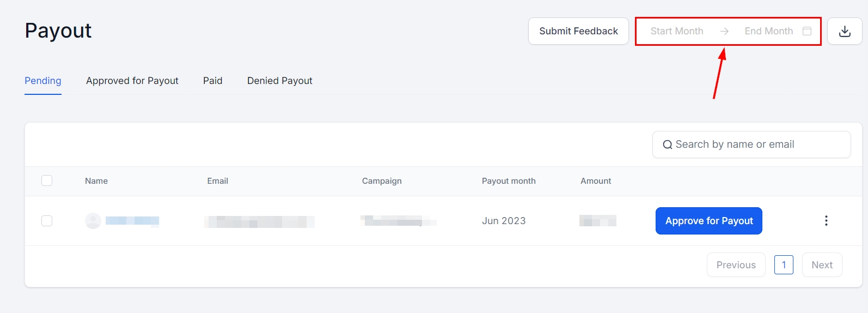
Task: Open the Approved for Payout tab
Action: (x=132, y=81)
